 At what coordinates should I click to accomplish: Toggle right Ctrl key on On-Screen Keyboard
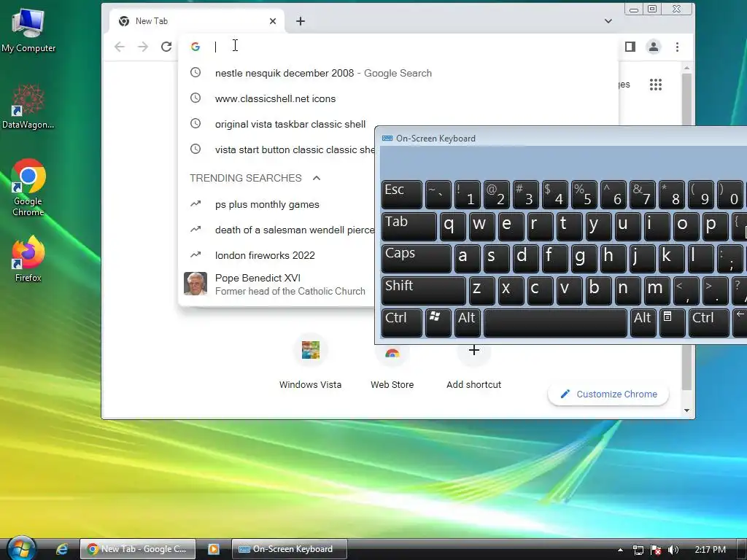click(709, 322)
